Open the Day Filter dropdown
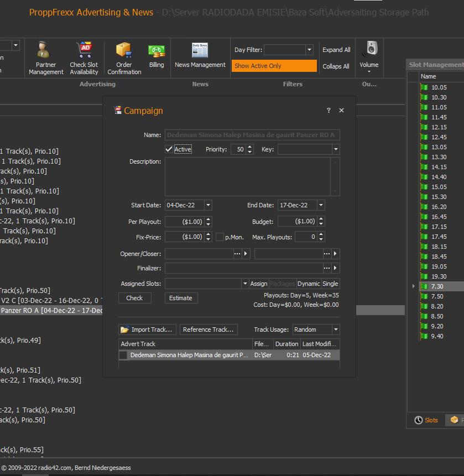Image resolution: width=464 pixels, height=476 pixels. 309,50
